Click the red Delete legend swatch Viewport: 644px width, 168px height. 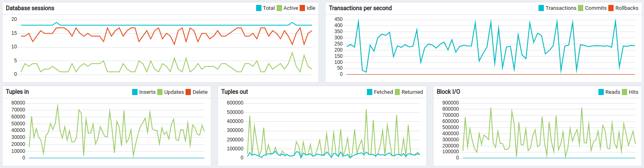188,92
